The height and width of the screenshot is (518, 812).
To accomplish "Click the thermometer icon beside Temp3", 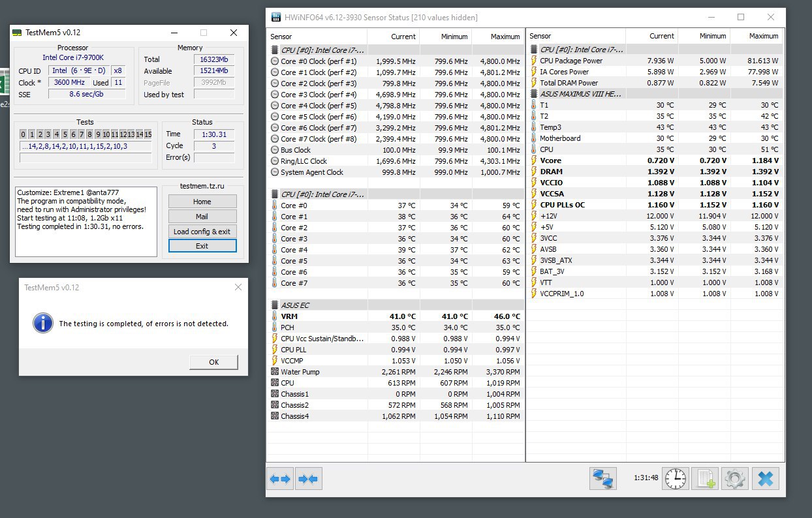I will coord(533,127).
